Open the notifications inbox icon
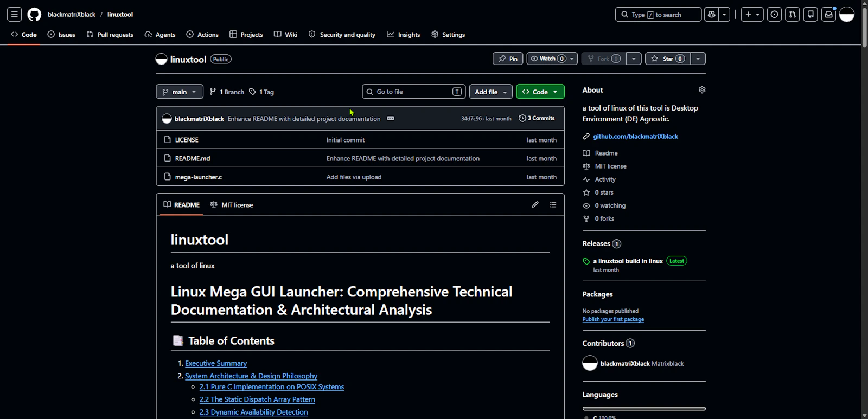The image size is (868, 419). [828, 15]
